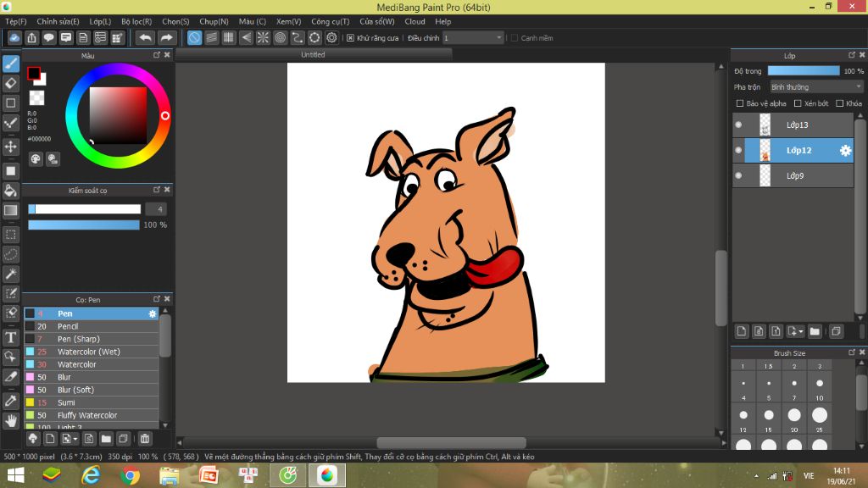Enable radial snap guide

tap(263, 37)
